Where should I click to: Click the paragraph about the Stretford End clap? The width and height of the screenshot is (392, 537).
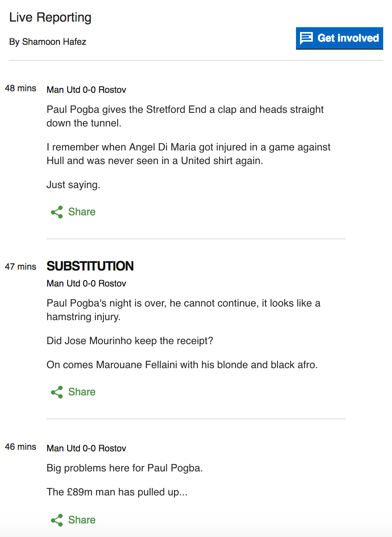click(x=185, y=116)
